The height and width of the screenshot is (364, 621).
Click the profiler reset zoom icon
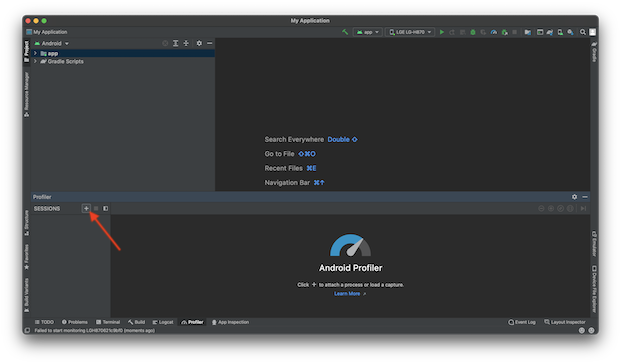coord(560,208)
